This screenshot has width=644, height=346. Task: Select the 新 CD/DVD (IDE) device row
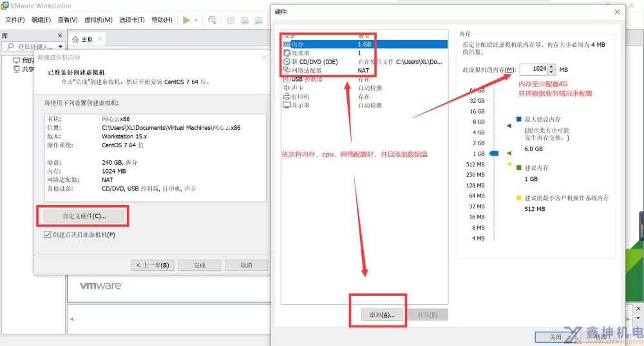365,62
